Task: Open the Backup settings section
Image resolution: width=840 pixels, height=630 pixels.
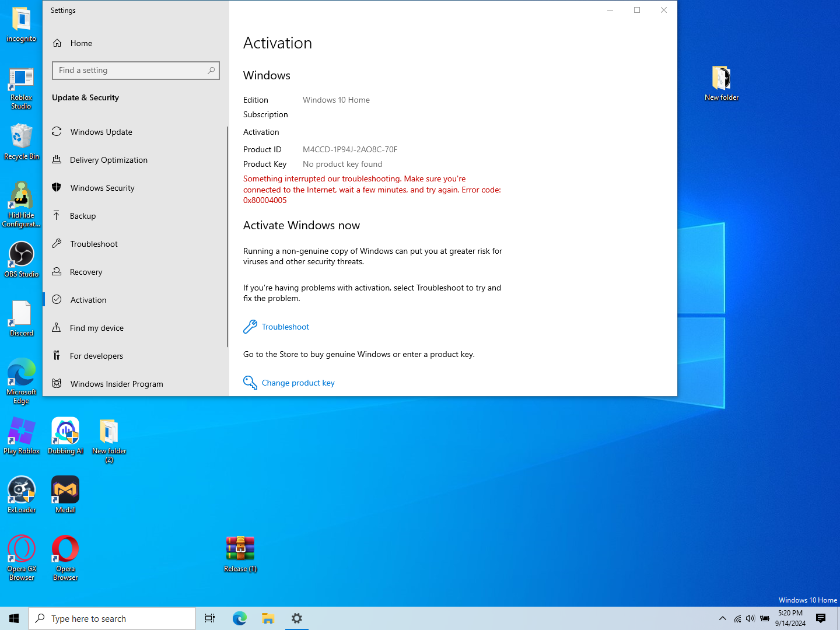Action: coord(83,216)
